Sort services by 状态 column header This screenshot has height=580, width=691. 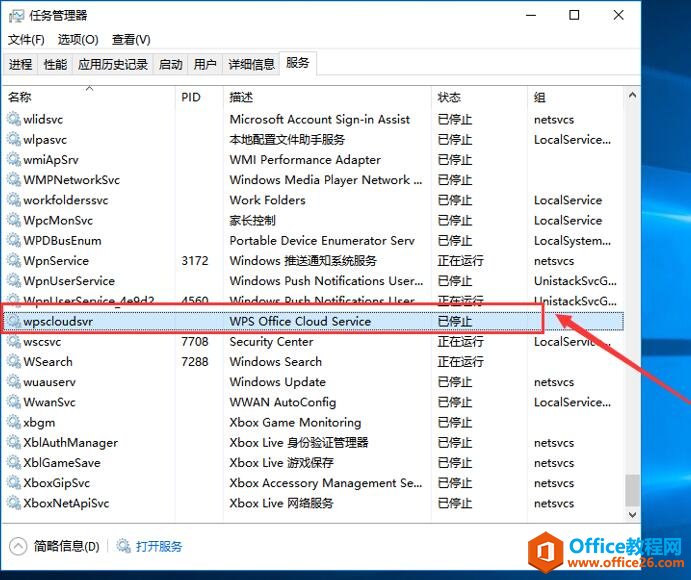click(x=479, y=97)
